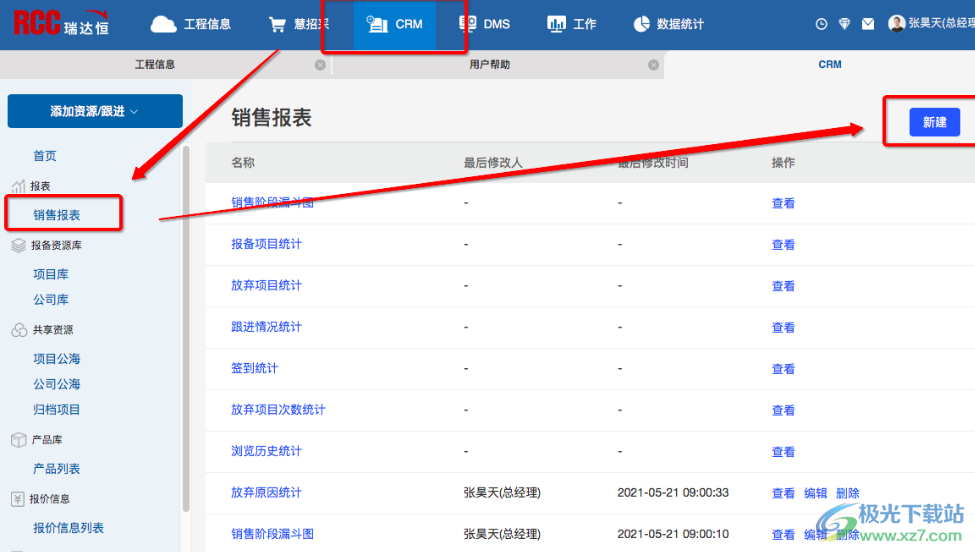The height and width of the screenshot is (552, 975).
Task: Select 销售报表 in the sidebar
Action: pos(57,215)
